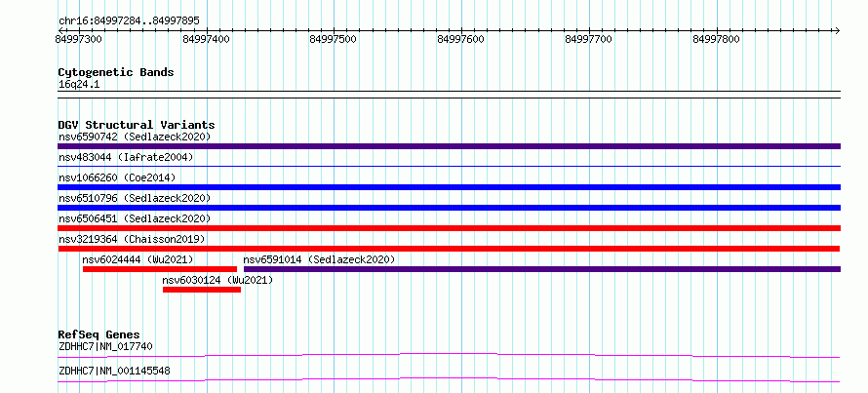Click the chr16:84997284..84997895 region label

[x=129, y=21]
